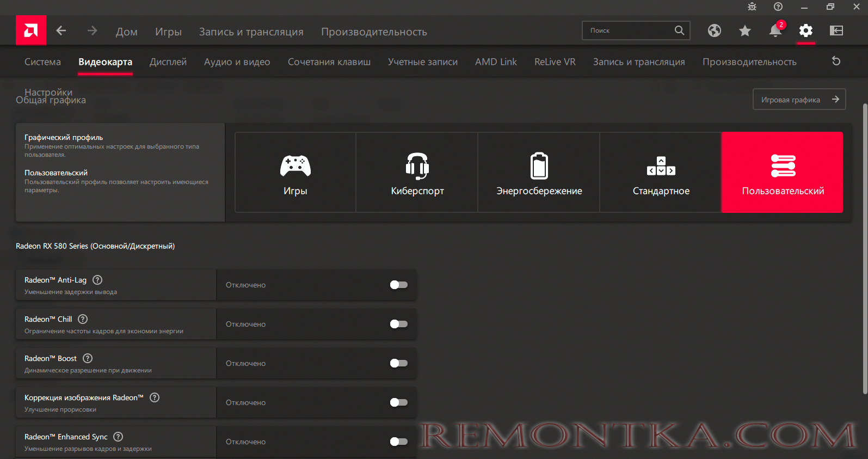The height and width of the screenshot is (459, 868).
Task: Open the web browser globe icon
Action: click(x=715, y=30)
